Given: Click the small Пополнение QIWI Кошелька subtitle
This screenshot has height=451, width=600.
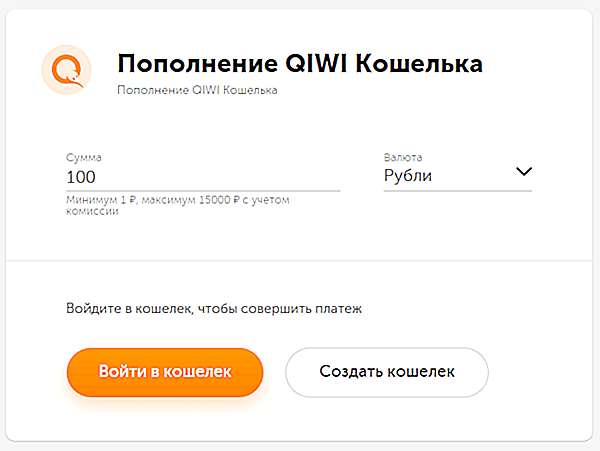Looking at the screenshot, I should [197, 90].
